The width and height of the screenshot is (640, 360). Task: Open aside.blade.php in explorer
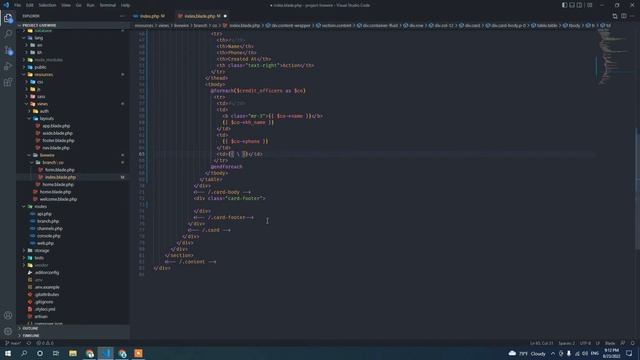point(58,133)
